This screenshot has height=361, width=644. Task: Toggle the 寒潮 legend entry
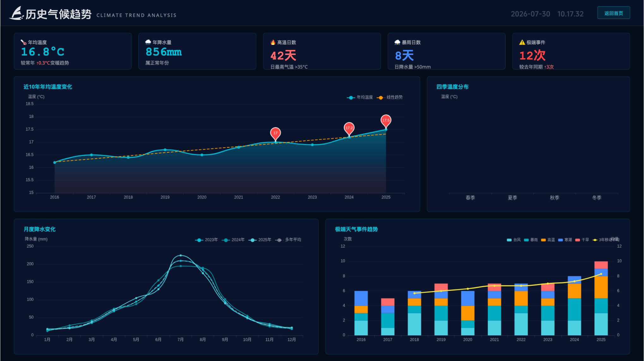(565, 240)
